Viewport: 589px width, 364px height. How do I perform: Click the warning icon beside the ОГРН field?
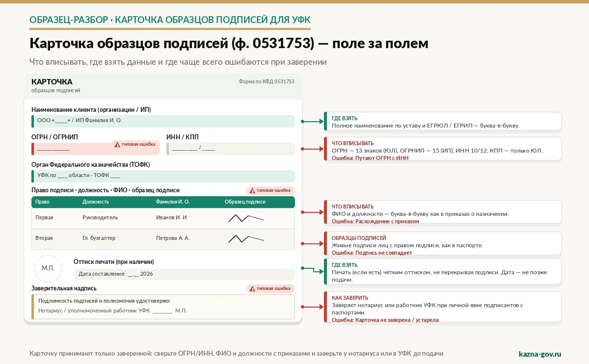(117, 144)
